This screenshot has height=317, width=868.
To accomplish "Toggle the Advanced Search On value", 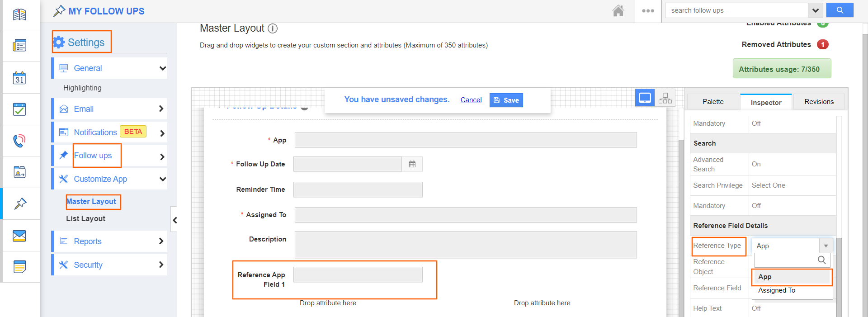I will pyautogui.click(x=756, y=164).
